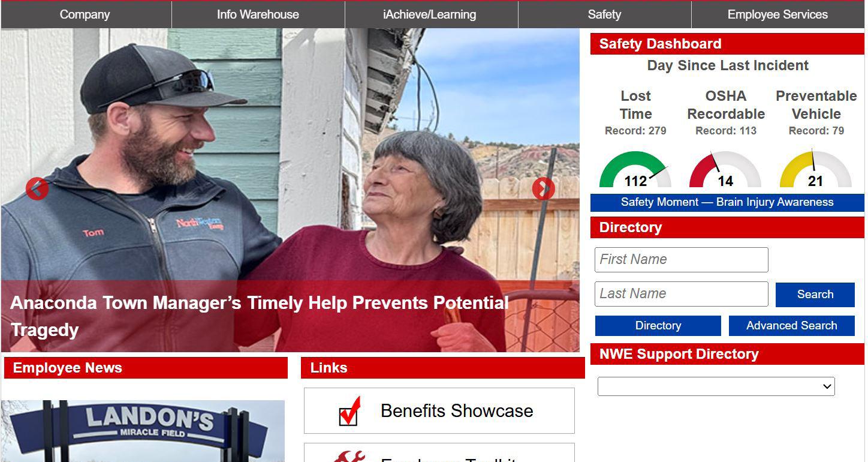Viewport: 868px width, 462px height.
Task: Open the iAchieve/Learning menu
Action: (x=430, y=14)
